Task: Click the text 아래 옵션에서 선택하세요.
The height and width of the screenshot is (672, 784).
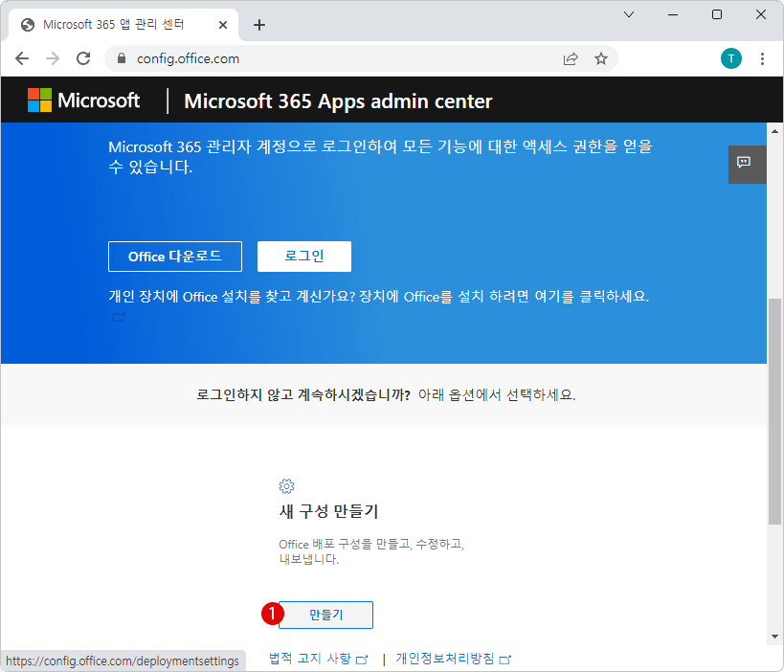Action: (x=497, y=395)
